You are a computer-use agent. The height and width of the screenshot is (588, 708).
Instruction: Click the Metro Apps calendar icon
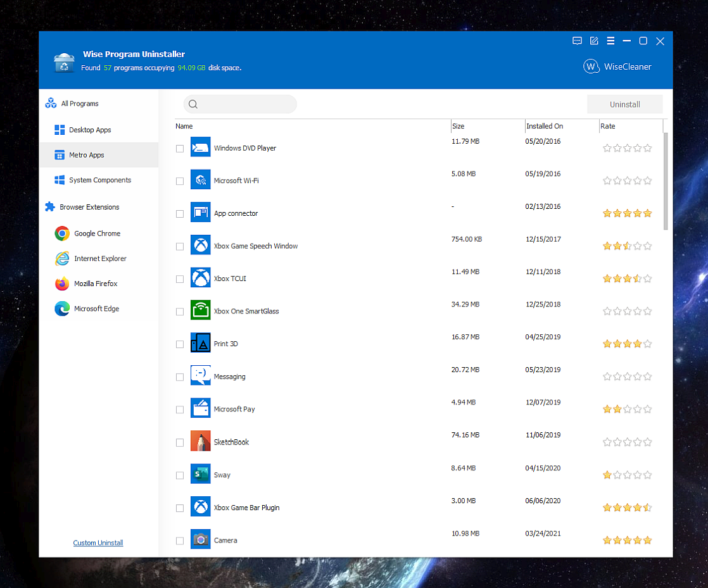pos(59,155)
